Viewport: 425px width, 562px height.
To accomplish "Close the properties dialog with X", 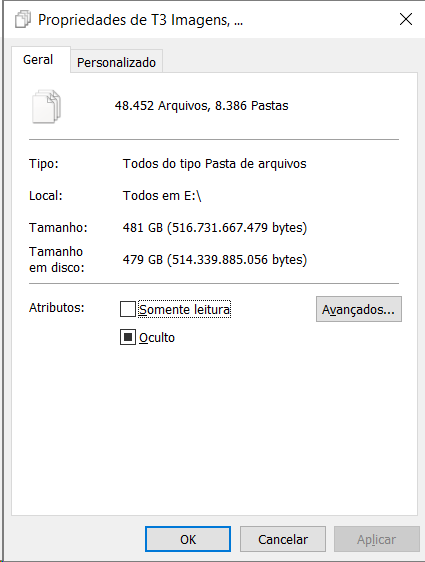I will tap(406, 19).
